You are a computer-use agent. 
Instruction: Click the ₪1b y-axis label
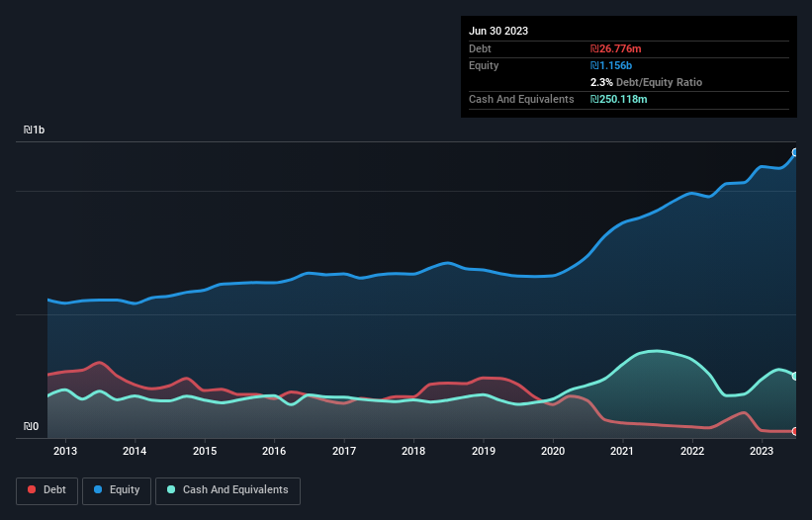[x=35, y=130]
